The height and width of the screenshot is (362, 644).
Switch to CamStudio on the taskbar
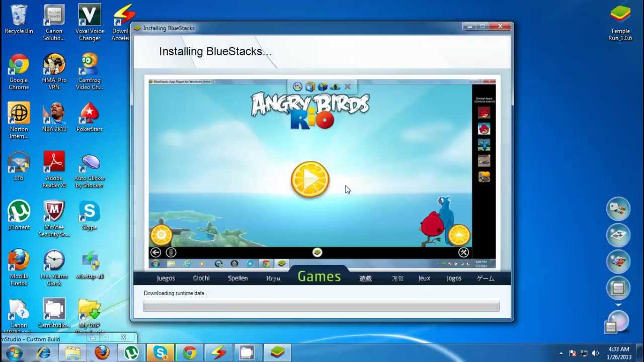[247, 353]
